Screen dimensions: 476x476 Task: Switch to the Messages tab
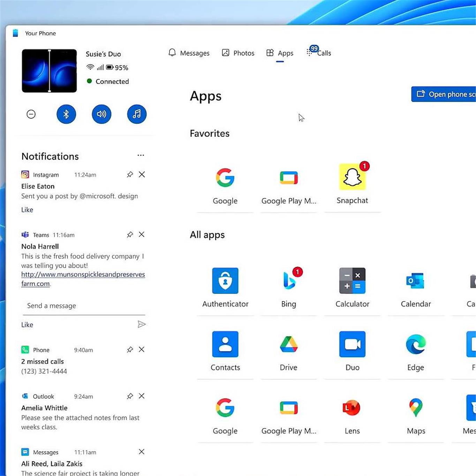pos(189,53)
